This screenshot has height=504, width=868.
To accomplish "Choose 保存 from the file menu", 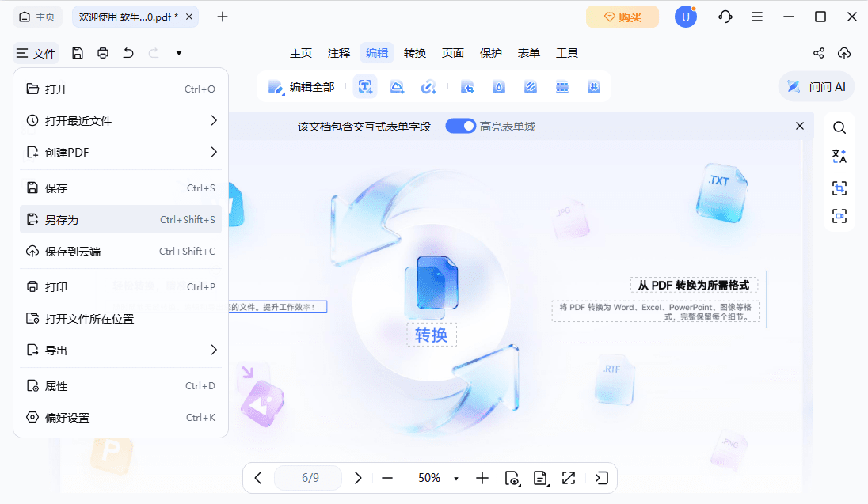I will (120, 188).
